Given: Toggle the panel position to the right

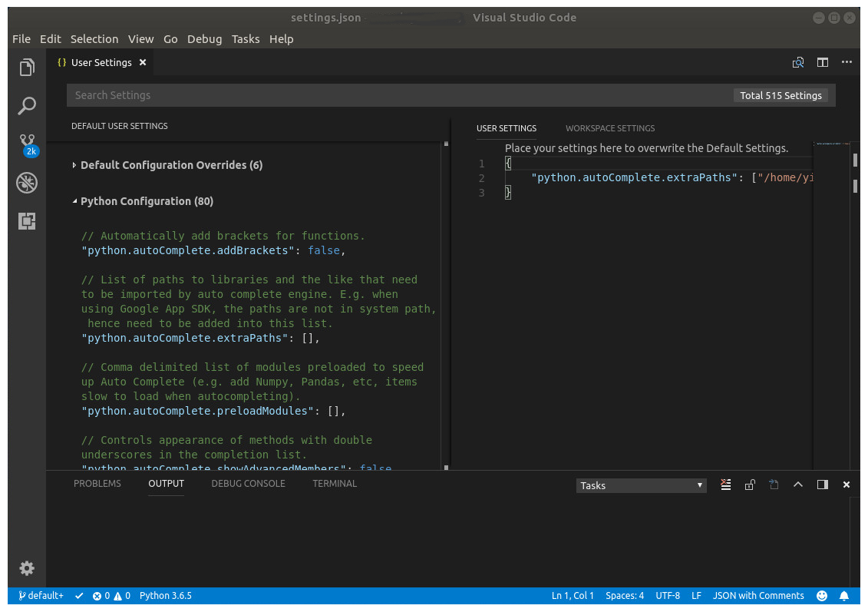Looking at the screenshot, I should tap(823, 485).
